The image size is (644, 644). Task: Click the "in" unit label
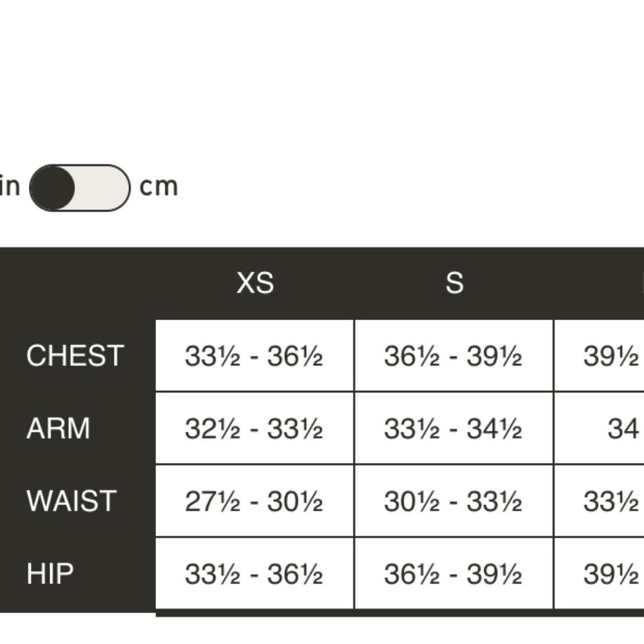click(x=10, y=187)
